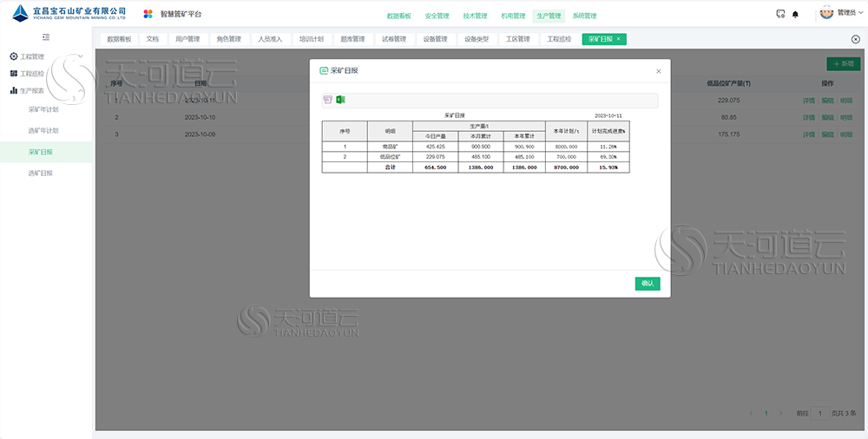Click page number 1 in pagination
This screenshot has height=439, width=868.
tap(766, 414)
